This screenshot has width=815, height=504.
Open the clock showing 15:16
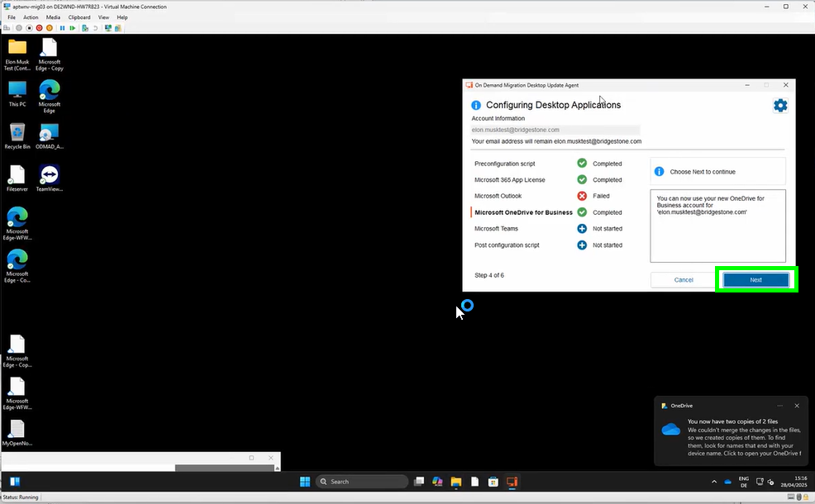(x=794, y=482)
